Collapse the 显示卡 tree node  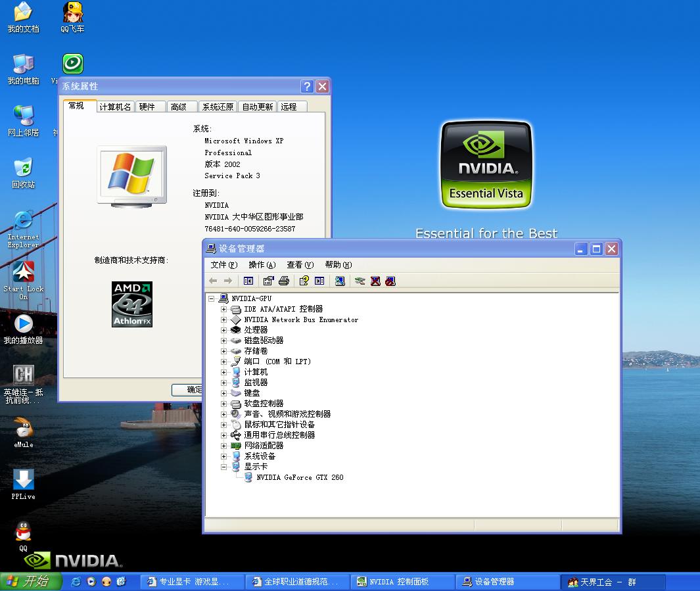tap(223, 467)
